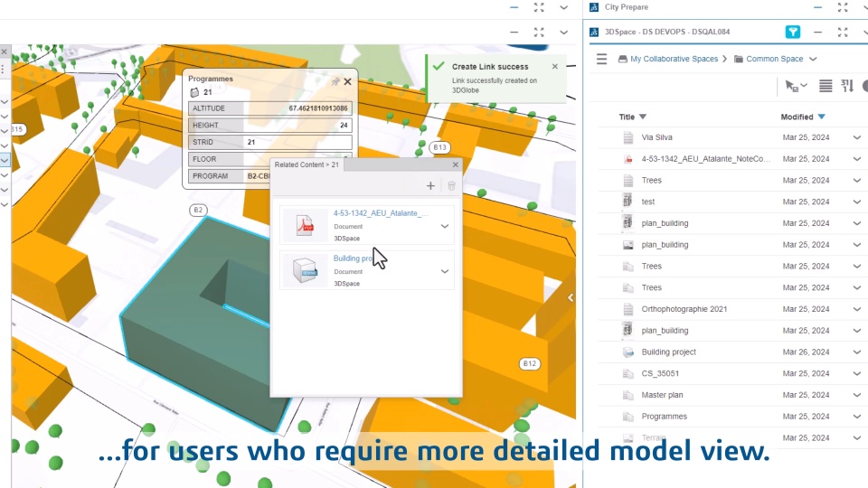The width and height of the screenshot is (868, 488).
Task: Click the Building project row icon
Action: coord(627,352)
